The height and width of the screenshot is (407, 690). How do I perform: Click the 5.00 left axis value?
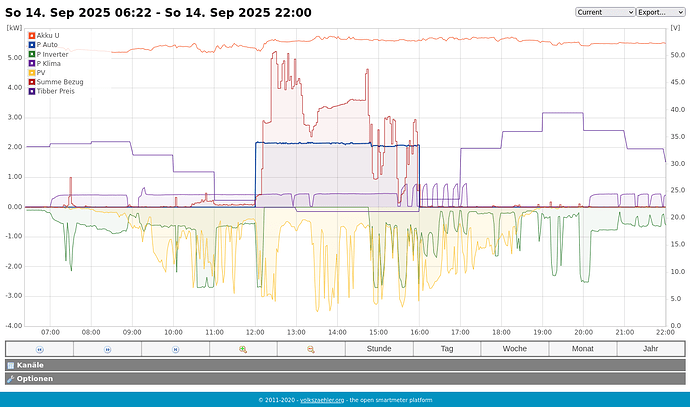pos(15,58)
